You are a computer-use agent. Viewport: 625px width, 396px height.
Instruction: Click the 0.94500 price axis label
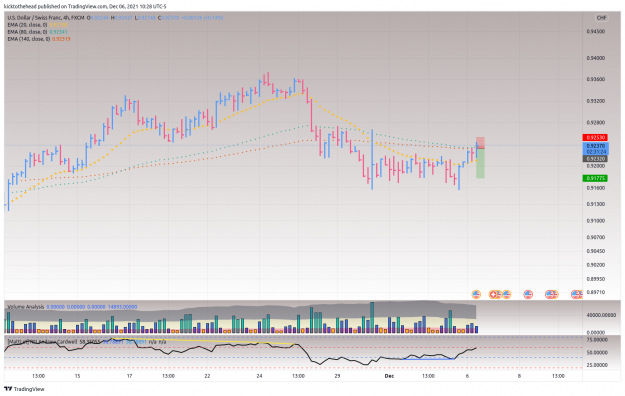tap(596, 32)
